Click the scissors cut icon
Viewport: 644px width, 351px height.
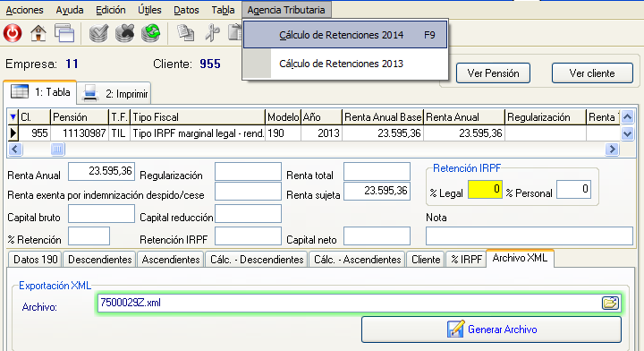[212, 33]
